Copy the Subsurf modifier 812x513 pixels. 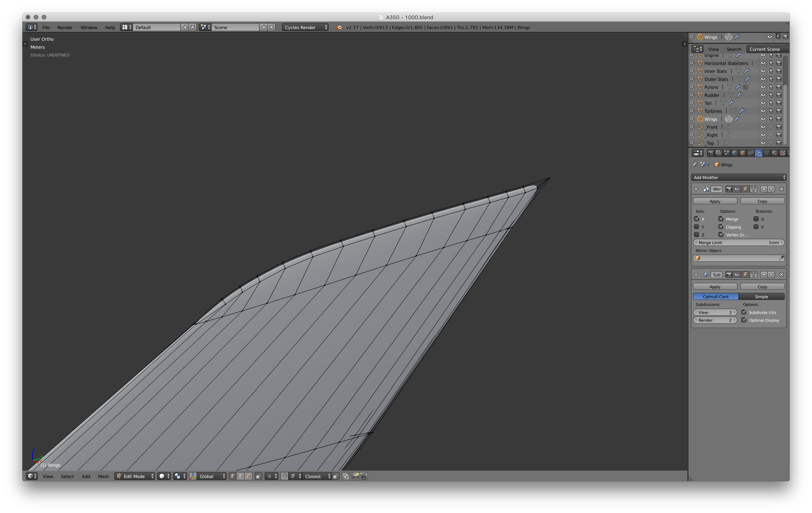[762, 287]
